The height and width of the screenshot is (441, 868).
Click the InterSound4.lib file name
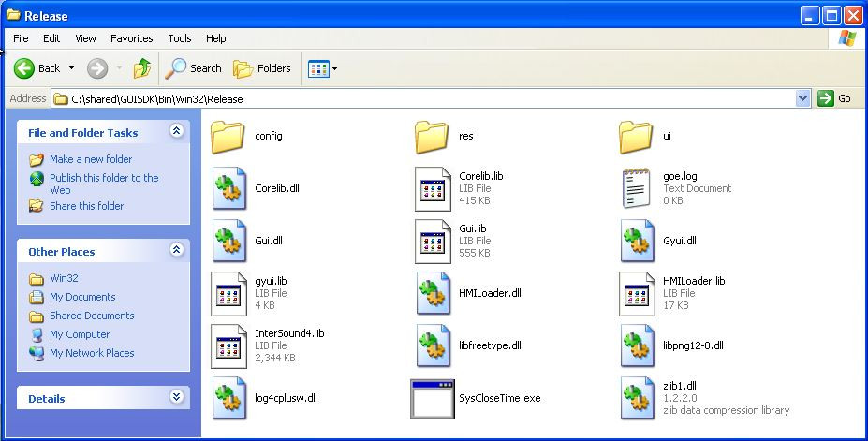(289, 333)
